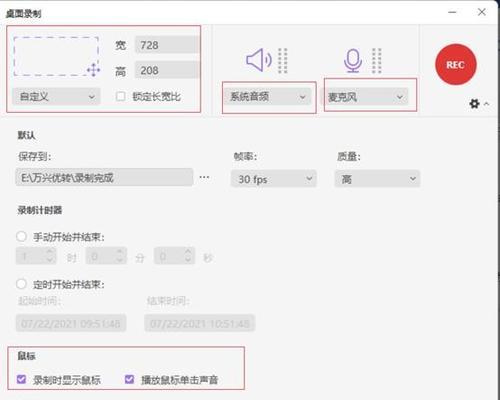Select 手动开始并结束 radio button

point(21,237)
